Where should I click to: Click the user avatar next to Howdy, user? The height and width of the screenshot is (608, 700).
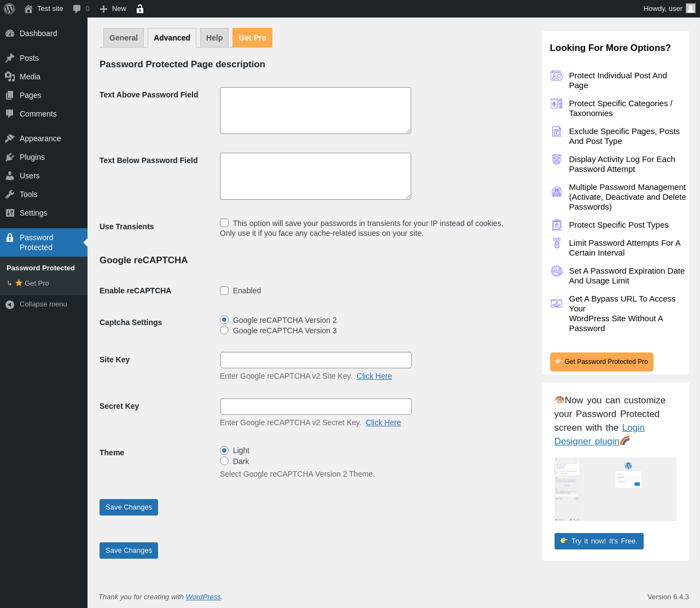(x=691, y=8)
